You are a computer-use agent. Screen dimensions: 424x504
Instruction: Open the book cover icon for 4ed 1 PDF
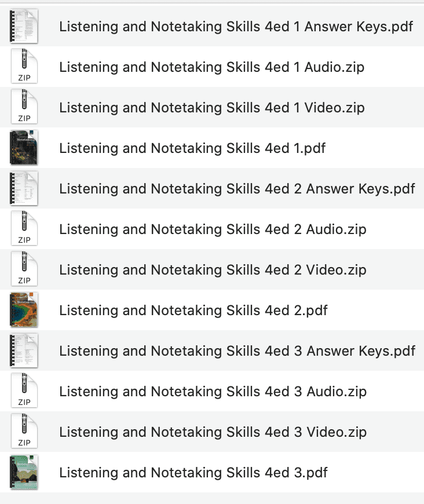(x=24, y=148)
